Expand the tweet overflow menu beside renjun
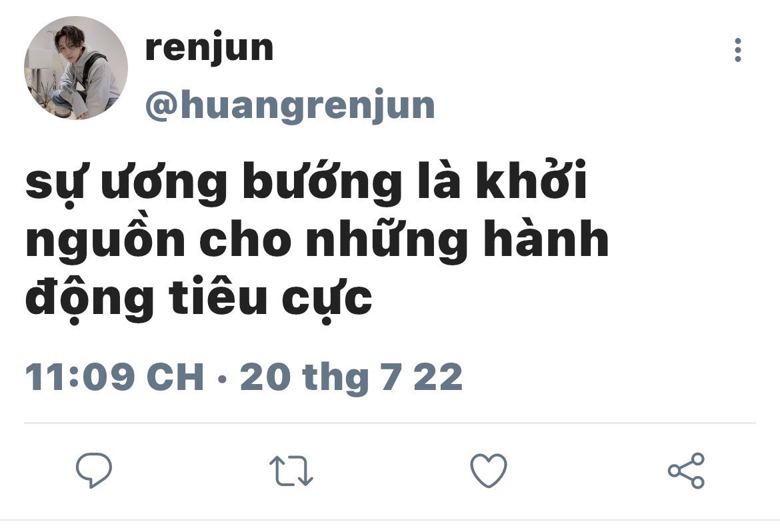 pyautogui.click(x=738, y=50)
